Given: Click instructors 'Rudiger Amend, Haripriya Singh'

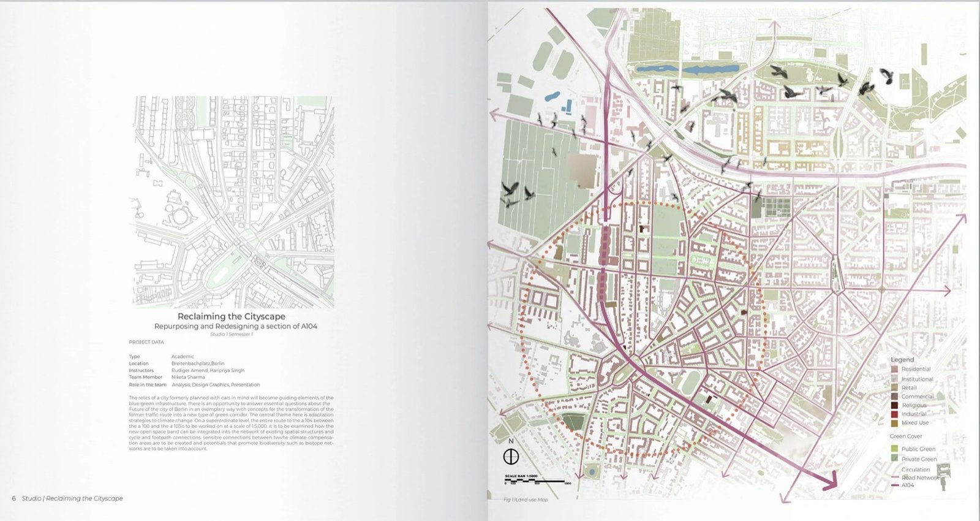Looking at the screenshot, I should pos(208,370).
